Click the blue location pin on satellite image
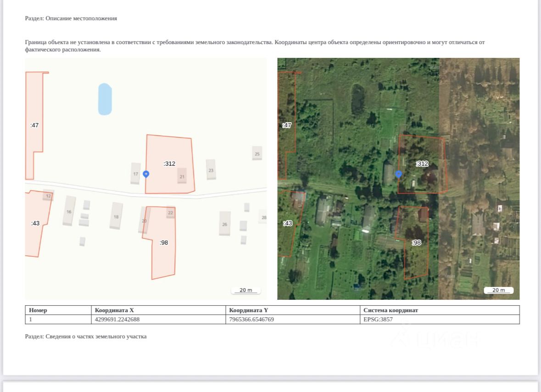The height and width of the screenshot is (392, 541). tap(398, 174)
